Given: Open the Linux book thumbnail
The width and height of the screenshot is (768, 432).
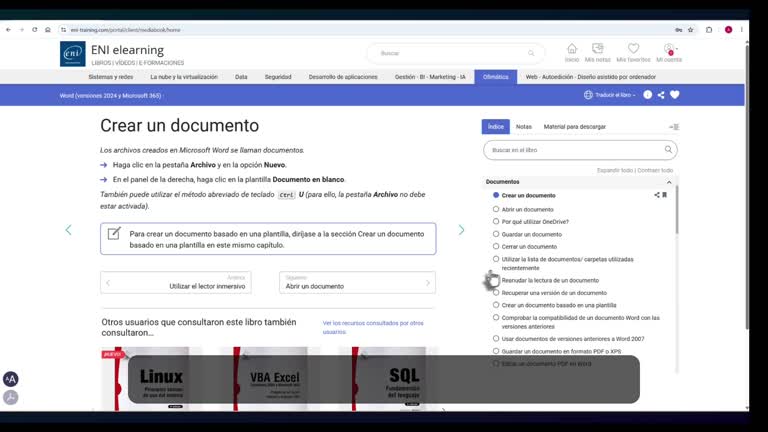Looking at the screenshot, I should [152, 379].
